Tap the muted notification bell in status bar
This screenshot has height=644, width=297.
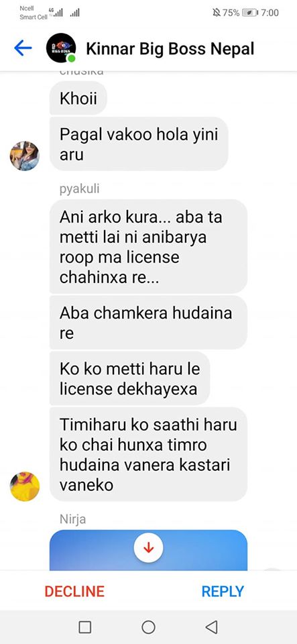tap(216, 13)
